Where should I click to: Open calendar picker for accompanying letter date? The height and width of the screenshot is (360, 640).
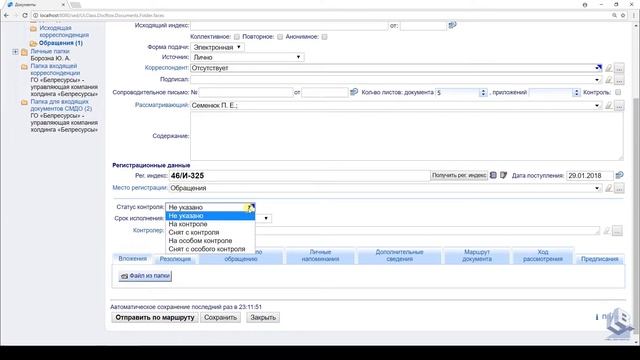(x=354, y=92)
